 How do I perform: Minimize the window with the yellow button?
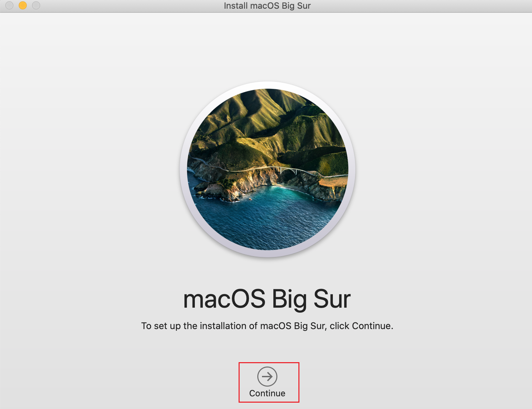[x=23, y=5]
